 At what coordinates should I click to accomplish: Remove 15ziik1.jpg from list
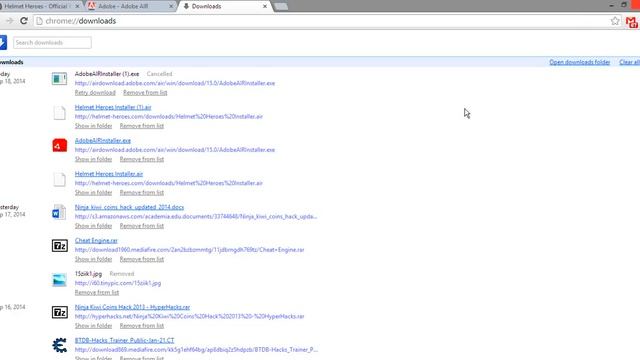[97, 293]
